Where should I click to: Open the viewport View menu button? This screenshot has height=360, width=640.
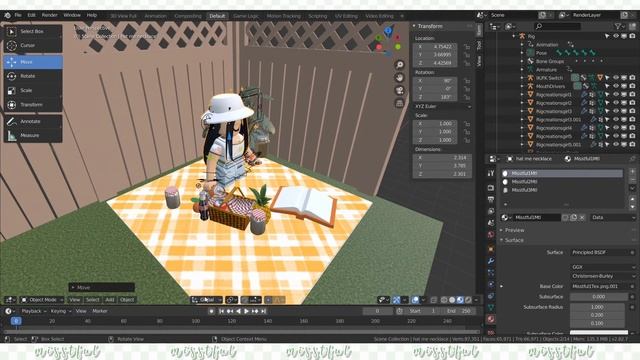click(x=74, y=300)
